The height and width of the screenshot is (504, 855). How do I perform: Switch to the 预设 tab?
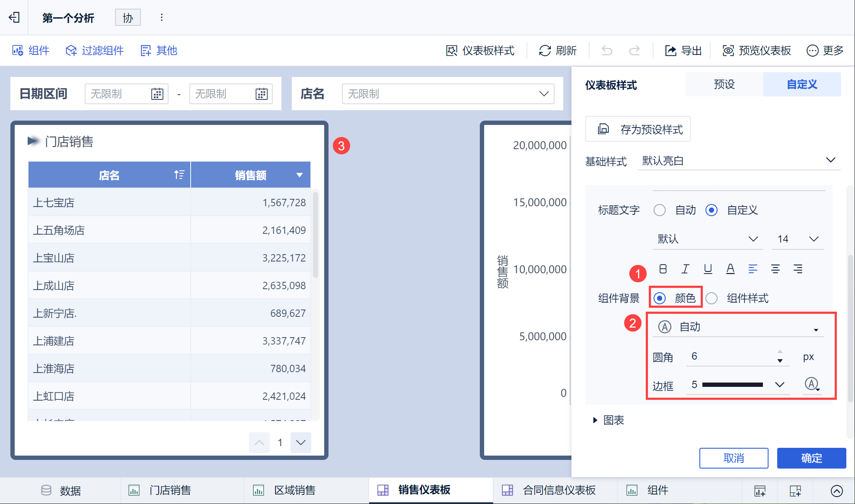724,84
